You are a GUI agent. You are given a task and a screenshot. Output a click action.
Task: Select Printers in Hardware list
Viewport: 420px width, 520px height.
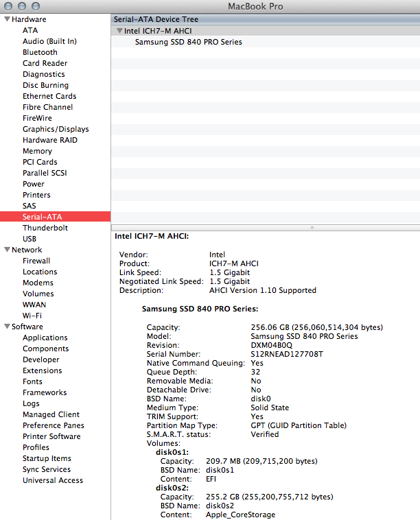coord(36,195)
